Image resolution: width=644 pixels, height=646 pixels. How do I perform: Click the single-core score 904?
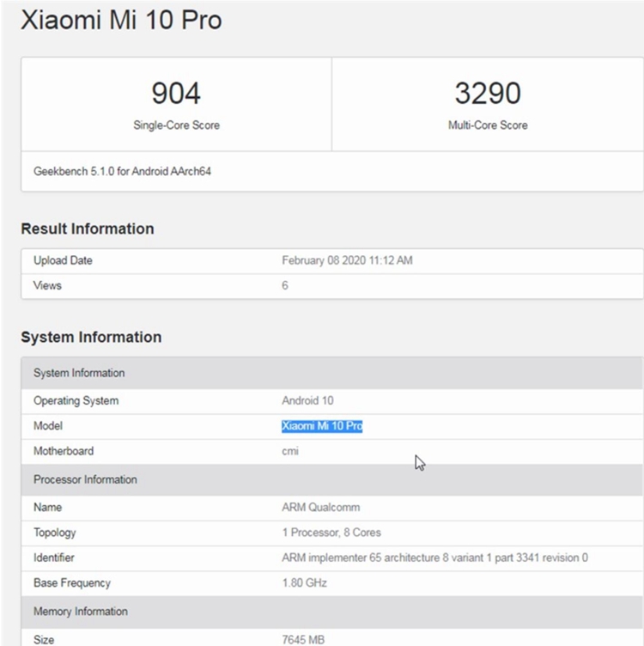pyautogui.click(x=176, y=93)
